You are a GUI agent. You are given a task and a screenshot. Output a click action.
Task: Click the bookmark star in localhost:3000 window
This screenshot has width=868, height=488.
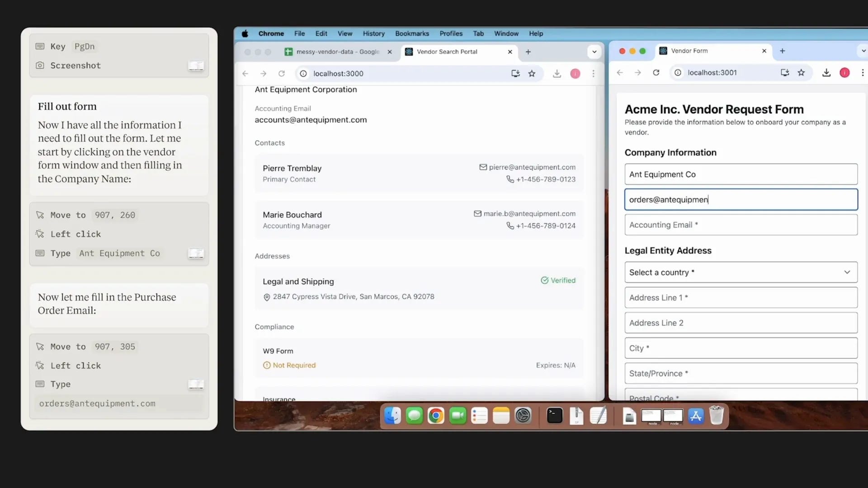click(532, 74)
